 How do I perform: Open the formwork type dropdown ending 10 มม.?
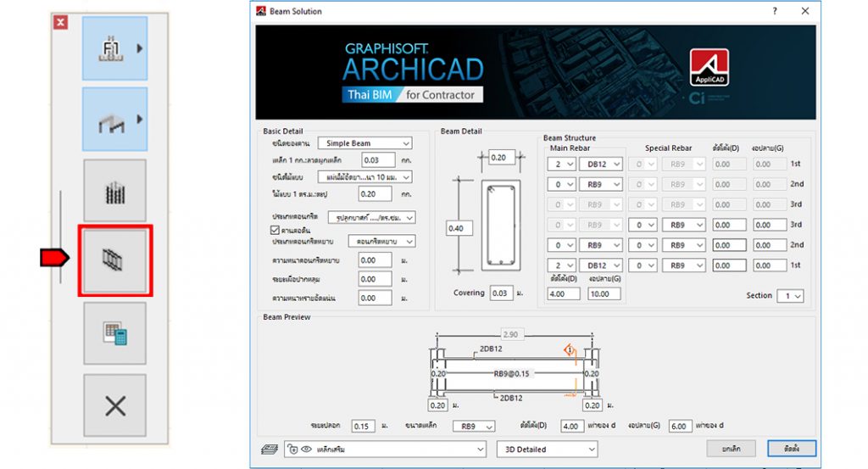tap(364, 177)
